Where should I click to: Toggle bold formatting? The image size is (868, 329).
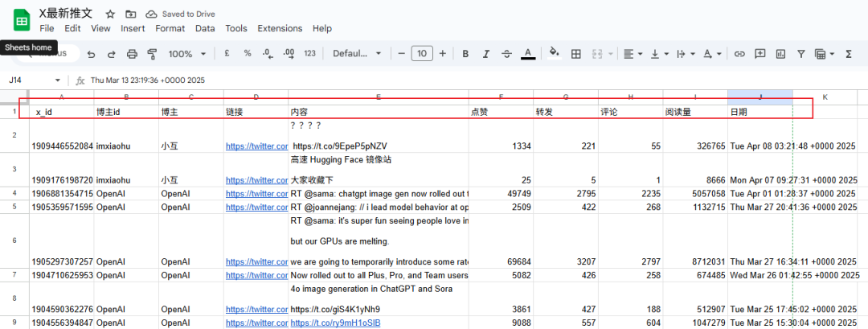pos(465,54)
